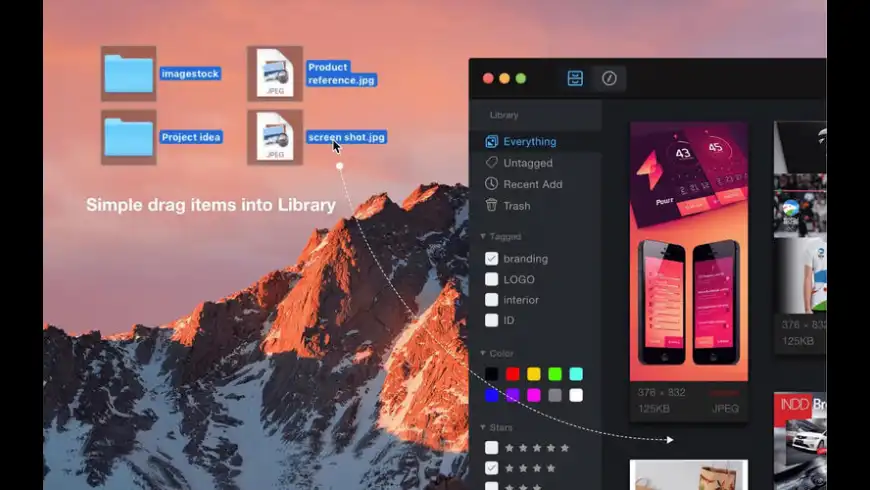Viewport: 870px width, 490px height.
Task: Collapse the Color section
Action: point(483,353)
